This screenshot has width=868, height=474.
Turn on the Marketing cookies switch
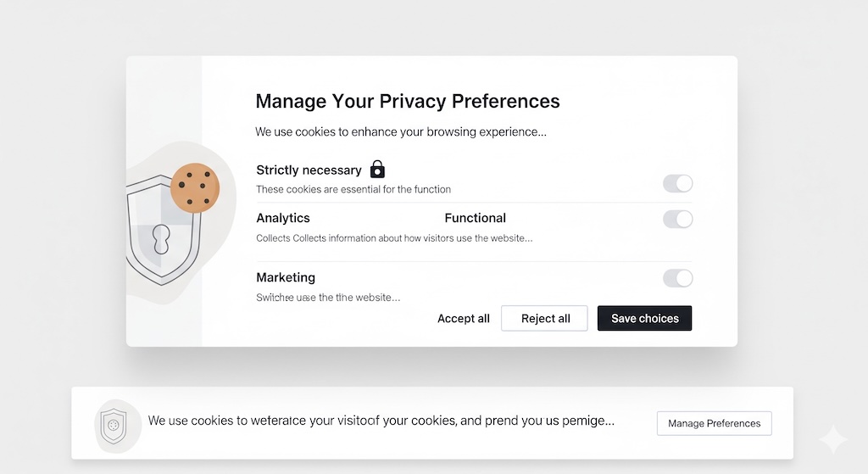(x=677, y=278)
